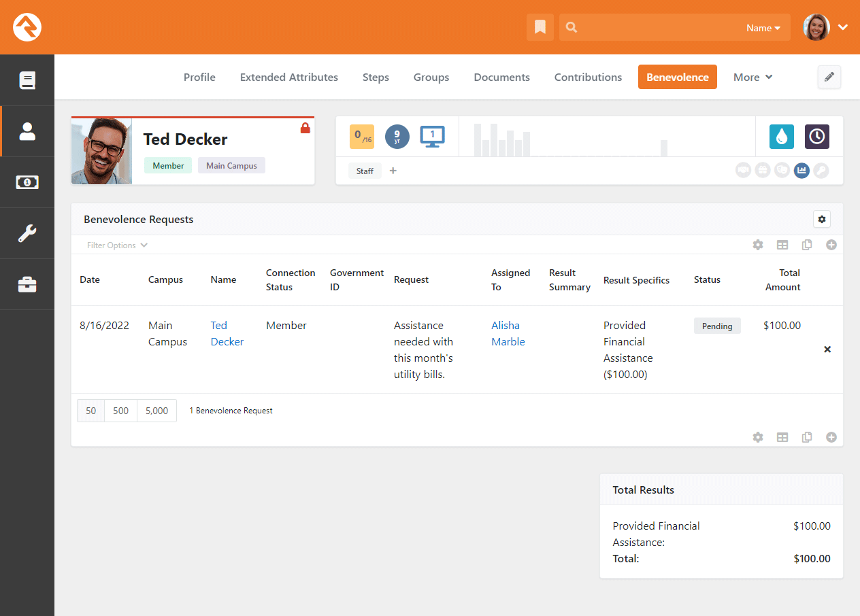Expand the More tab menu

[752, 78]
